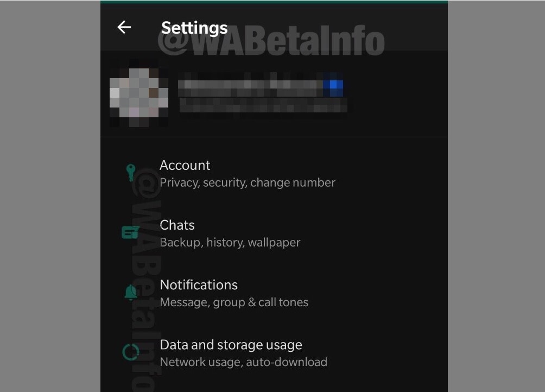The height and width of the screenshot is (392, 545).
Task: Open the Chats settings entry
Action: (x=274, y=233)
